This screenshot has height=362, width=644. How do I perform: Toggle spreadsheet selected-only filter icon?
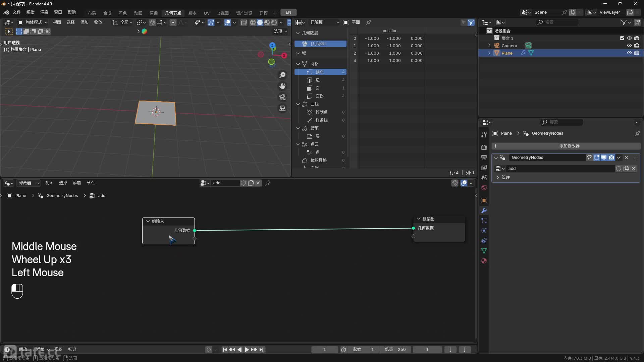[x=464, y=22]
